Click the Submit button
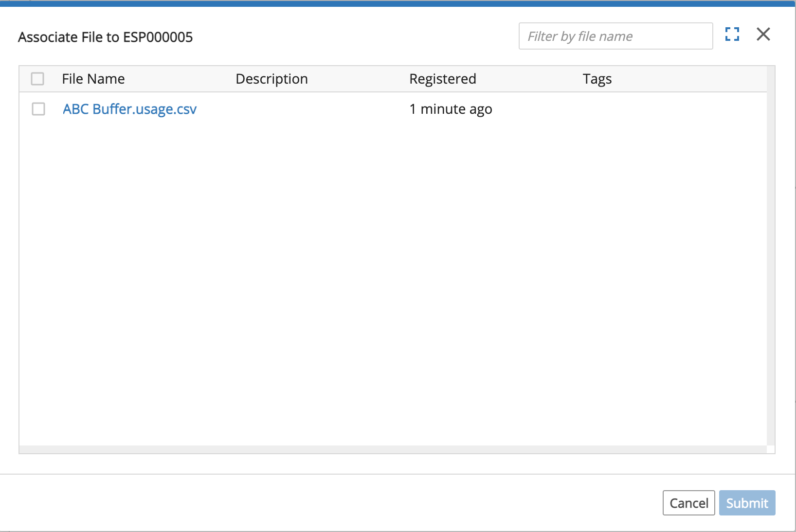The width and height of the screenshot is (796, 532). (747, 503)
